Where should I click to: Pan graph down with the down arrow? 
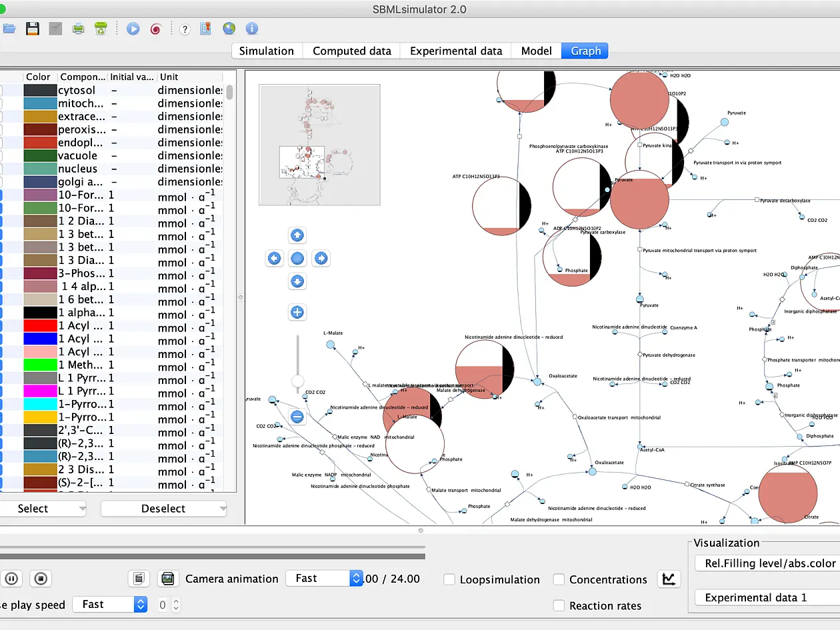click(x=297, y=281)
